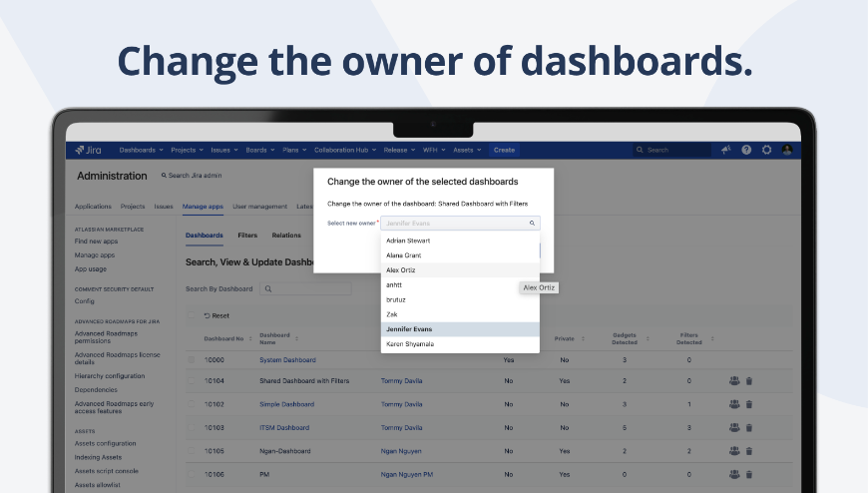Click change owner icon for Simple Dashboard
The image size is (868, 493).
(x=734, y=404)
